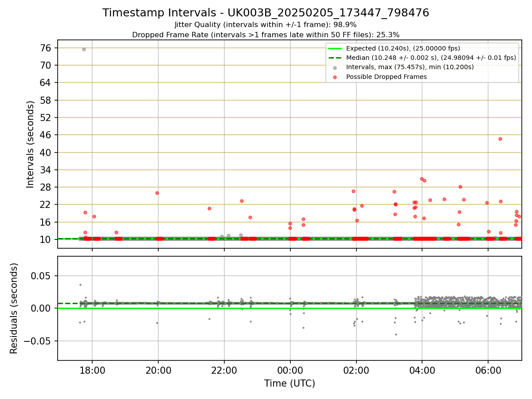Click legend entry 'Expected (10.240s), (25.00000 fps)'

pos(403,48)
